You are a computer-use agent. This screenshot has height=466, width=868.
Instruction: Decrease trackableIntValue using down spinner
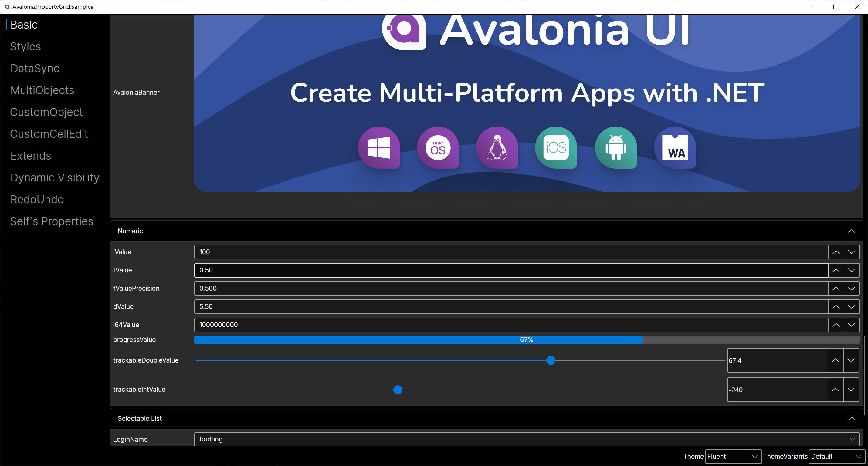(x=851, y=390)
